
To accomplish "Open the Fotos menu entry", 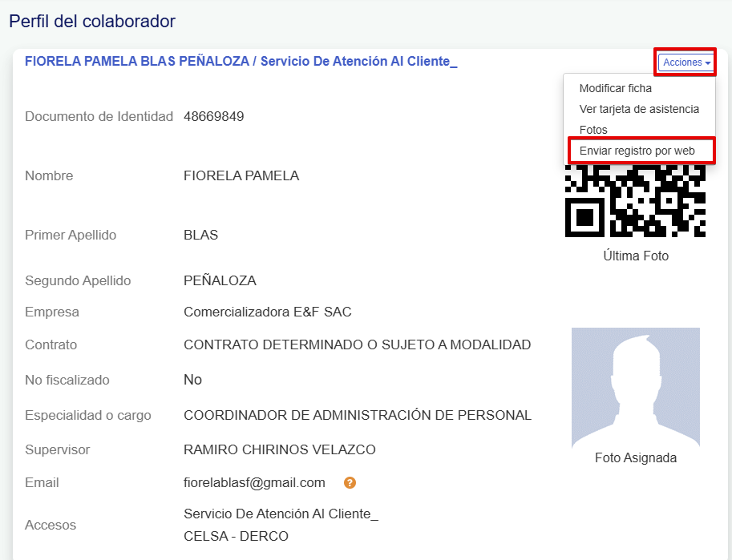I will click(593, 130).
